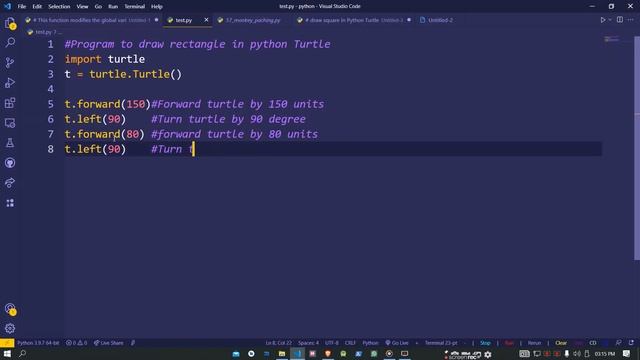640x360 pixels.
Task: Click the line number 4 in gutter
Action: click(50, 89)
